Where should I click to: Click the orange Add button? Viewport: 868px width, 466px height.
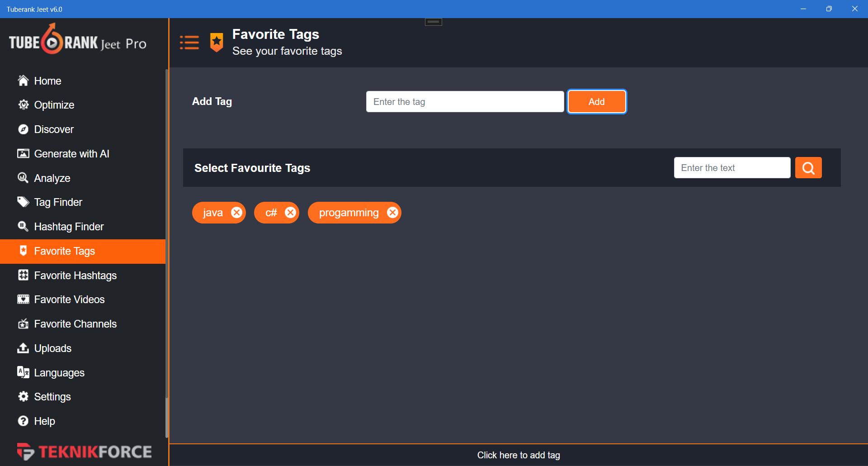coord(597,102)
